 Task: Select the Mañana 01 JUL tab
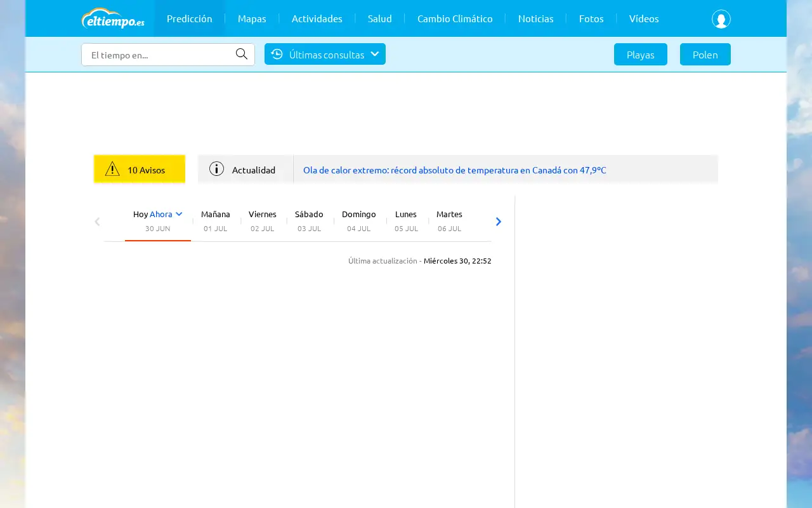pyautogui.click(x=216, y=220)
